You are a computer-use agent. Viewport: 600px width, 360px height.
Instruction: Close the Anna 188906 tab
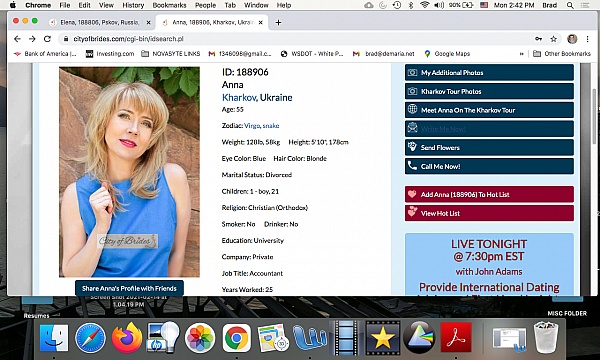(x=261, y=23)
